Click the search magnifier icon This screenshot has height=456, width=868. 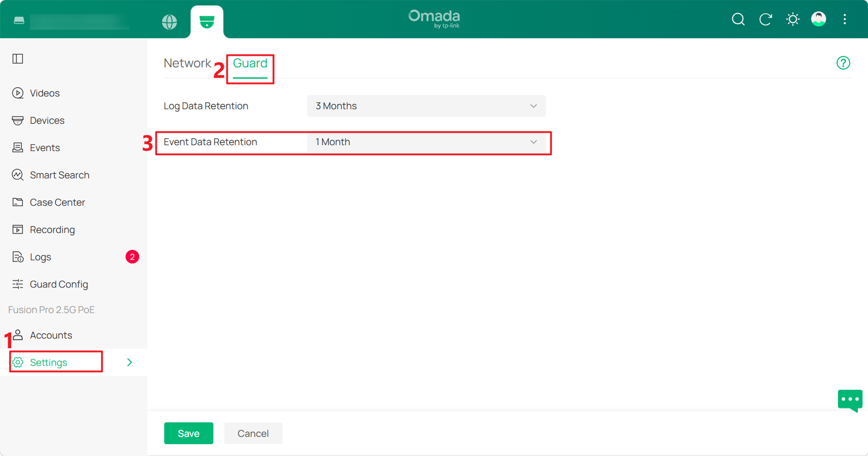(x=738, y=19)
